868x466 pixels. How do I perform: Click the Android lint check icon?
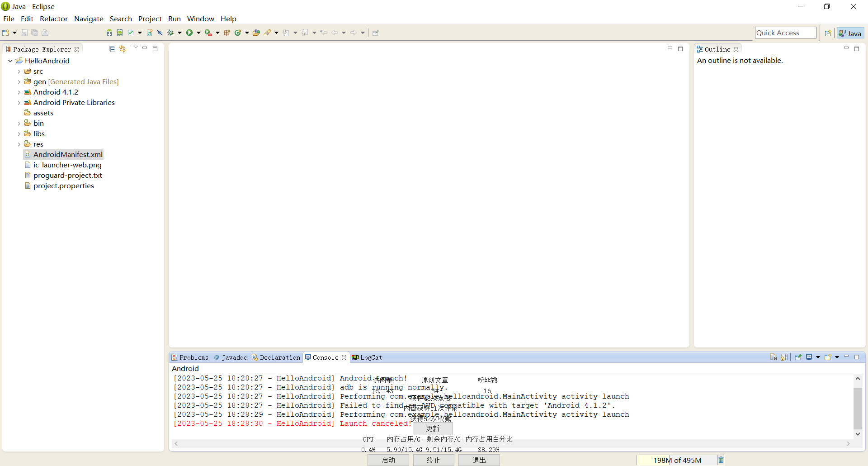click(x=131, y=33)
